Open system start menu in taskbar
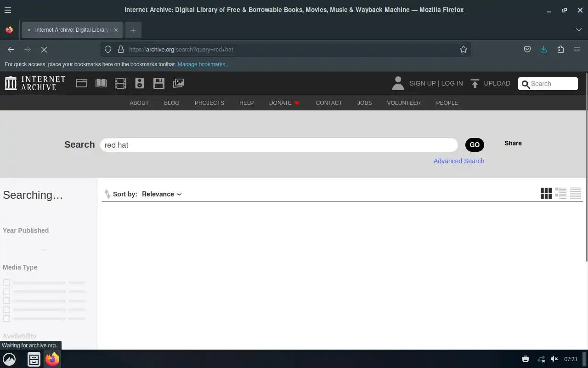Screen dimensions: 588x368 pos(10,359)
